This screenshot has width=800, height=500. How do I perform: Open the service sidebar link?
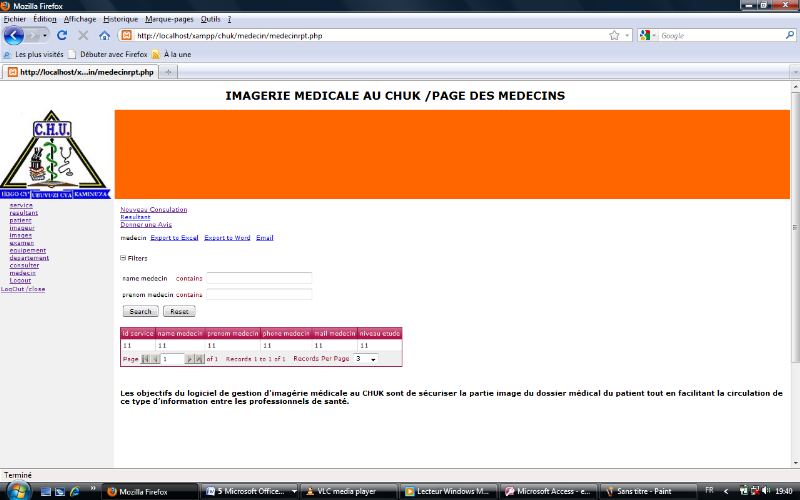click(21, 205)
